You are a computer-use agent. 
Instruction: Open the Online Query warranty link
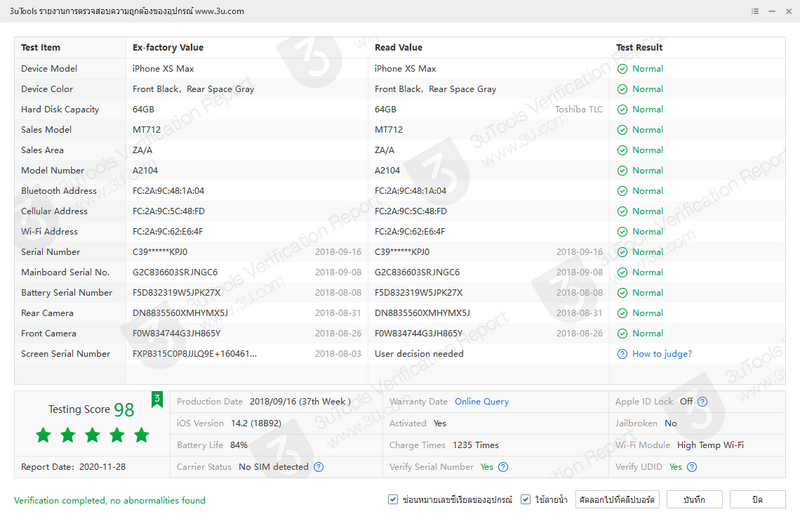click(482, 402)
